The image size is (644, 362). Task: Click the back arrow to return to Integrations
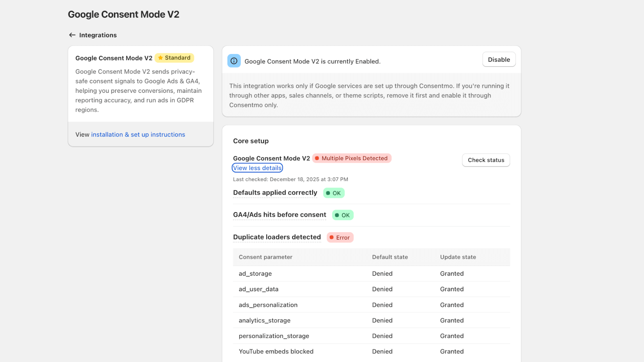72,35
